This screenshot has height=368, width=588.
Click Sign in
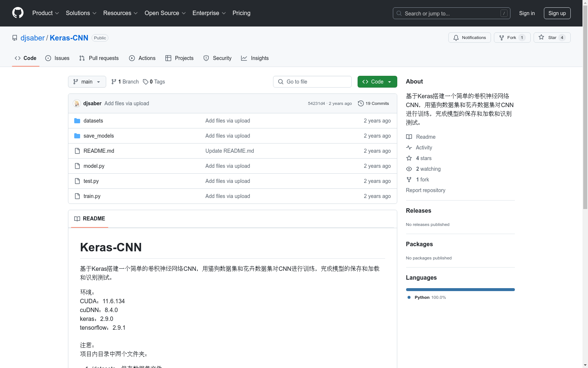click(x=527, y=13)
